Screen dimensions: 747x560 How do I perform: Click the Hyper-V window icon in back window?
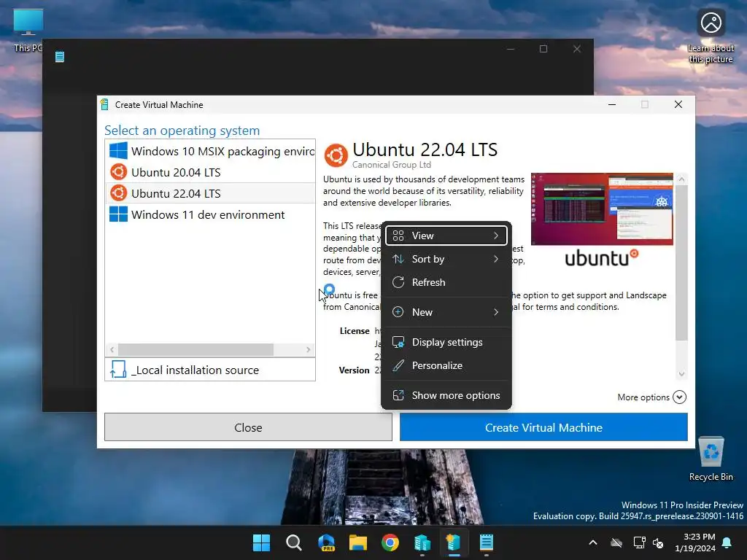coord(60,57)
